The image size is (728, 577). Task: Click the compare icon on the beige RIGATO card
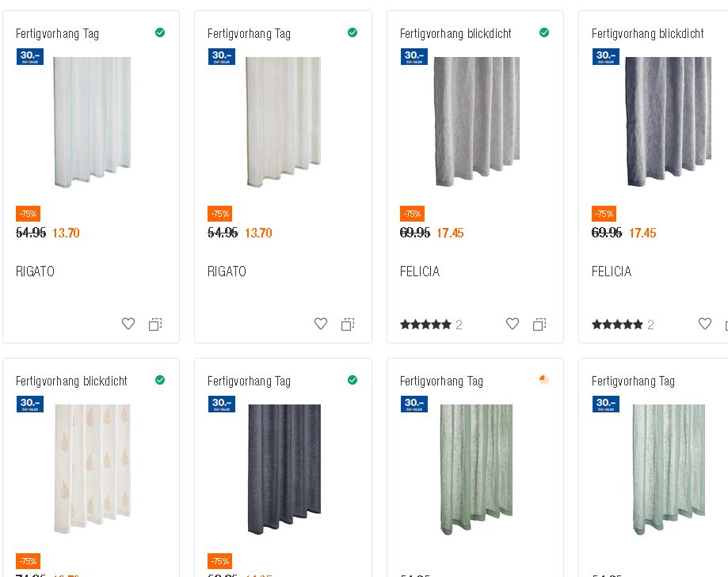pos(348,325)
